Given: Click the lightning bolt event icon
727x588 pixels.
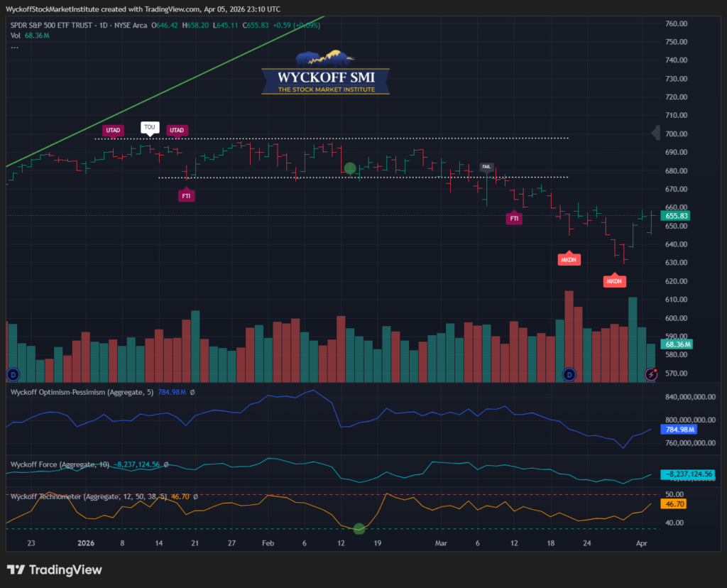Looking at the screenshot, I should 651,374.
